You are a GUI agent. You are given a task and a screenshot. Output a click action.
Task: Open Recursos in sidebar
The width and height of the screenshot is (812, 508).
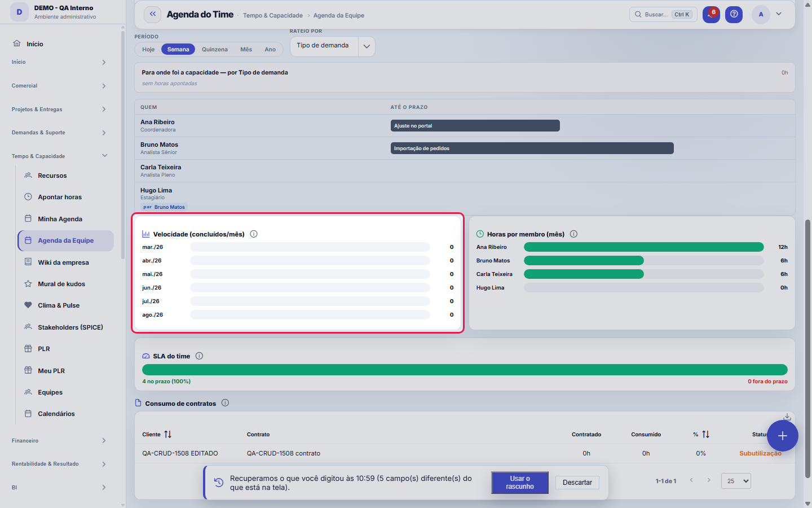pos(65,176)
